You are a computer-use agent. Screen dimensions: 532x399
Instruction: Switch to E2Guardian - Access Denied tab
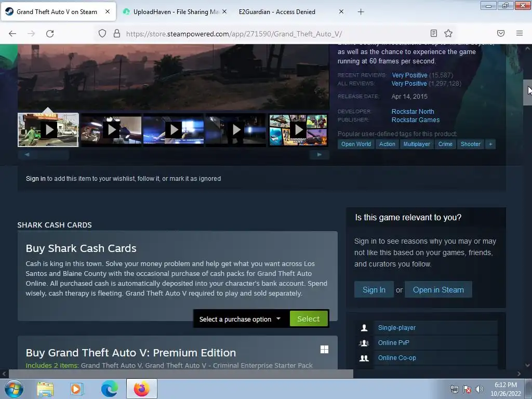click(x=288, y=12)
